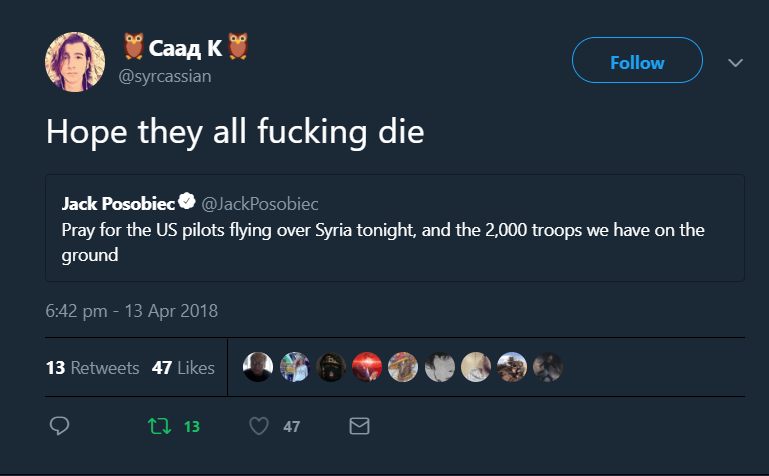View the 47 Likes list

point(183,368)
